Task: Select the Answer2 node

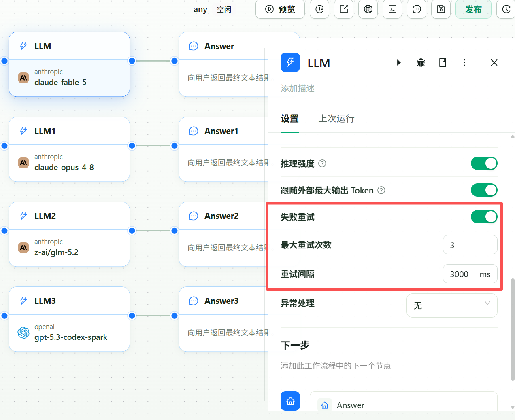Action: click(223, 234)
